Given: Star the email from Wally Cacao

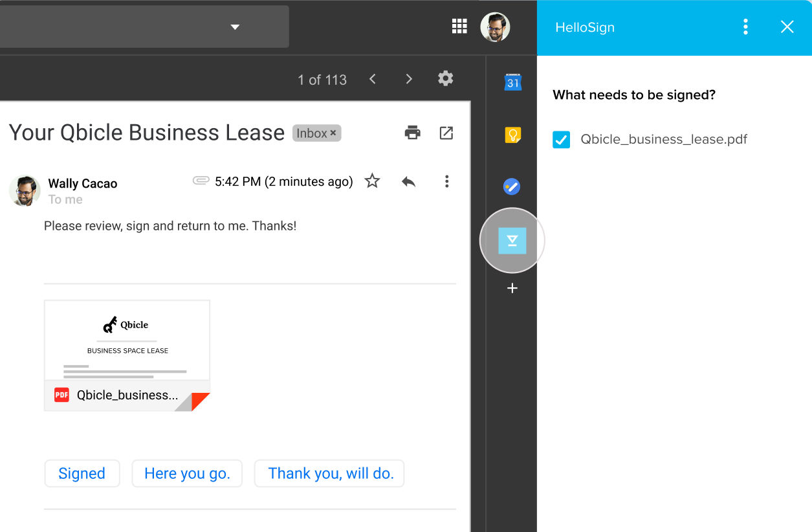Looking at the screenshot, I should tap(372, 181).
